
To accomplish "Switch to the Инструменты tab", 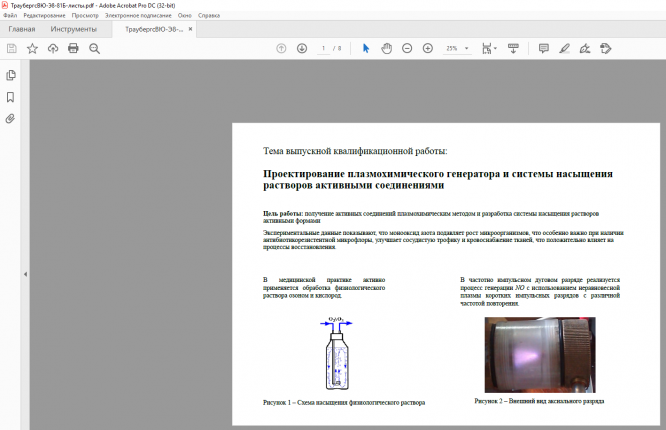I will point(74,29).
